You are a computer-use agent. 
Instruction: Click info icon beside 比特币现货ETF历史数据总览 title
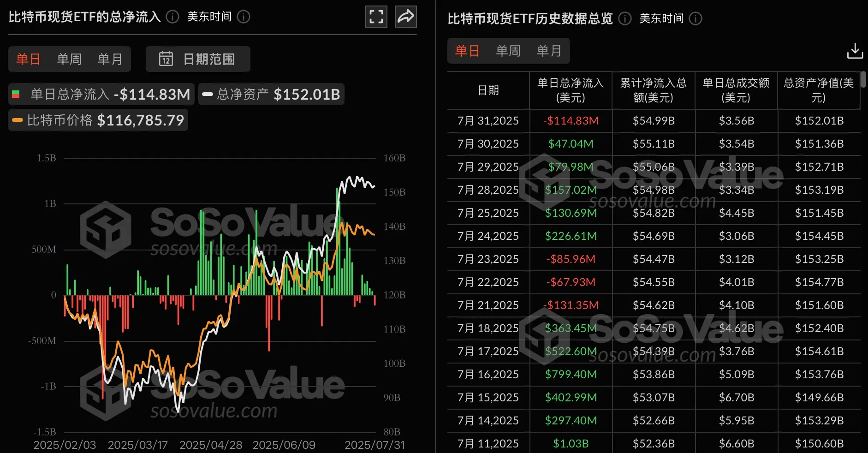pos(624,18)
